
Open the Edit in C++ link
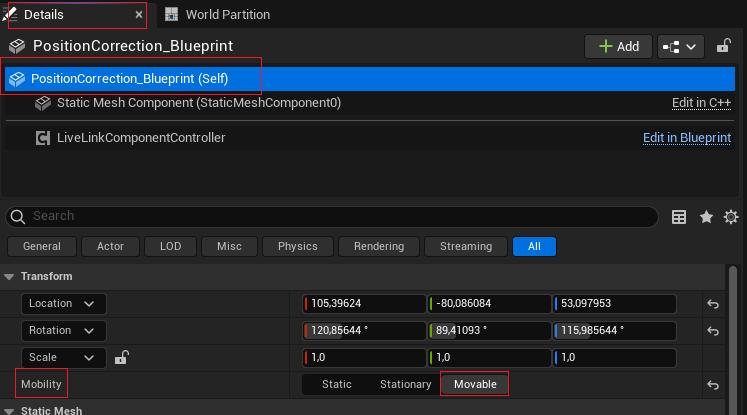click(x=701, y=103)
